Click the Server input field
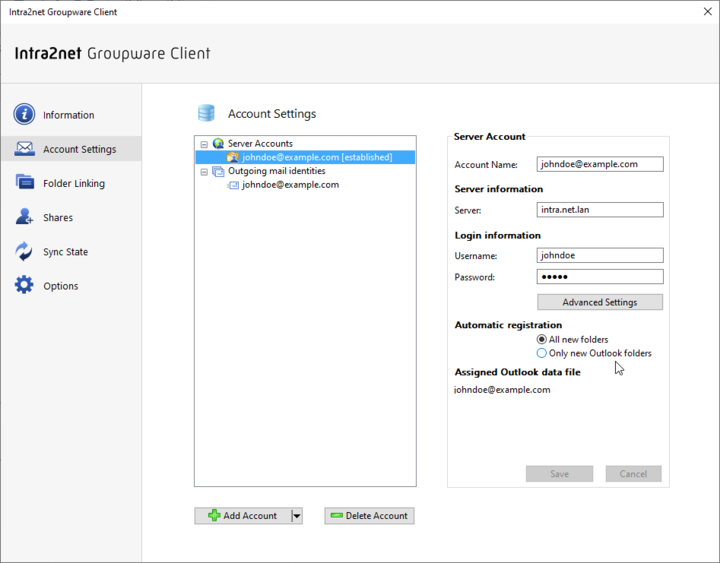This screenshot has width=720, height=563. (x=600, y=209)
